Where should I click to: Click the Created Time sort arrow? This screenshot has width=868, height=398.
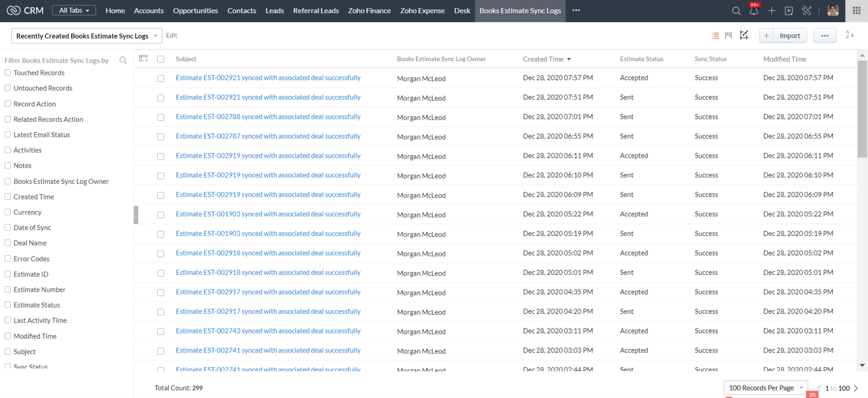[x=569, y=59]
